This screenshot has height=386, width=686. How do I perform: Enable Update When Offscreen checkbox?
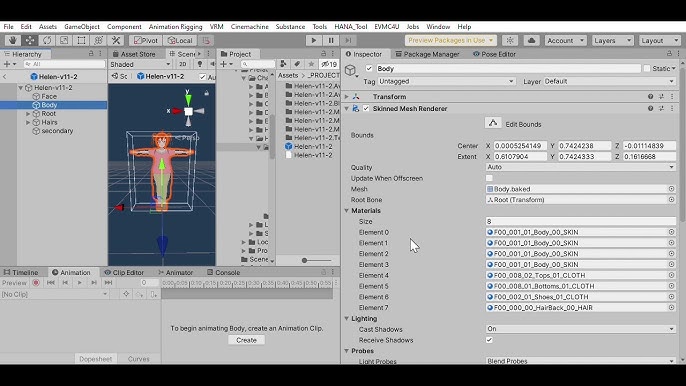489,178
